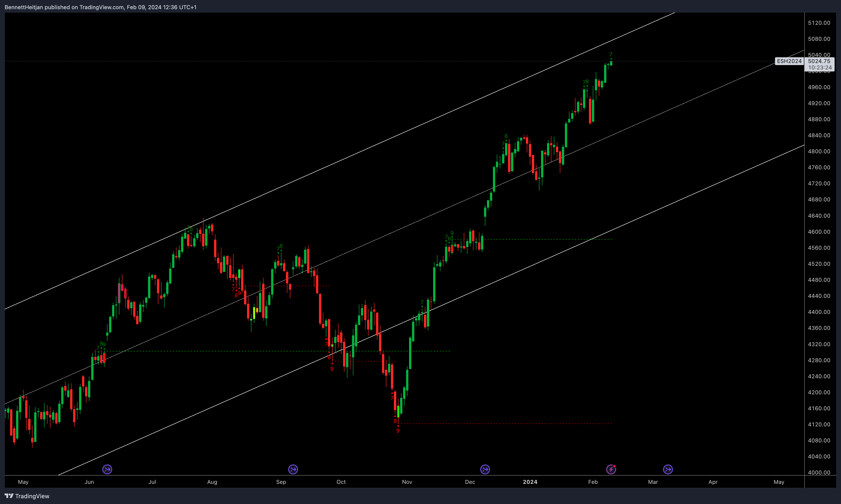Click the green 7 above latest candle

click(x=611, y=55)
